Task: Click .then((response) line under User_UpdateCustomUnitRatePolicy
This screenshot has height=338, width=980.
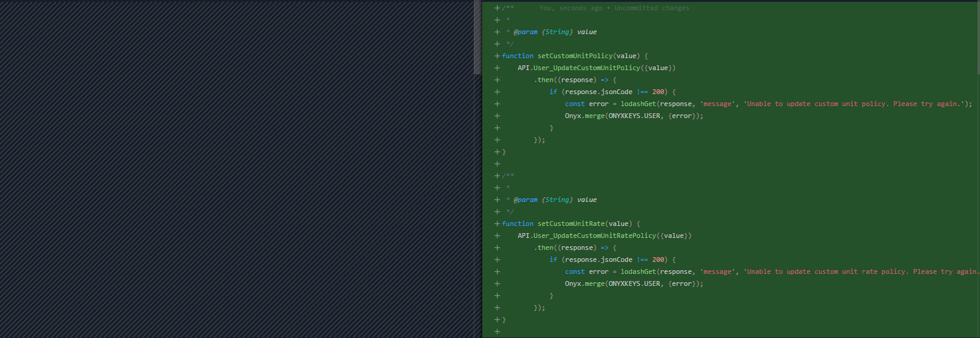Action: [575, 248]
